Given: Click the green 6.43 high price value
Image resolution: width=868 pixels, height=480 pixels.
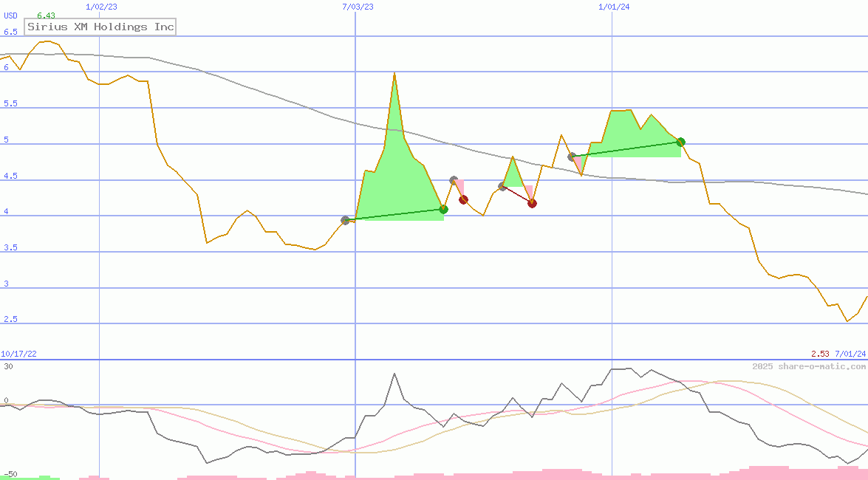Looking at the screenshot, I should click(x=46, y=16).
